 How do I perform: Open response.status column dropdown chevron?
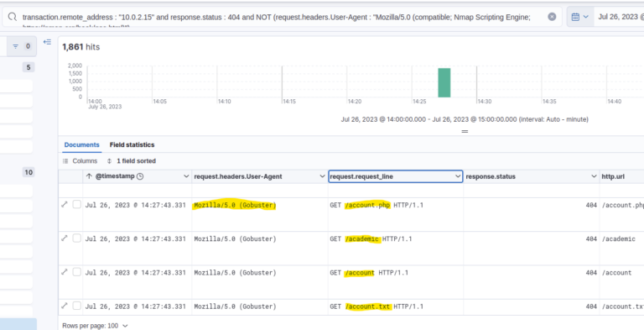coord(594,176)
